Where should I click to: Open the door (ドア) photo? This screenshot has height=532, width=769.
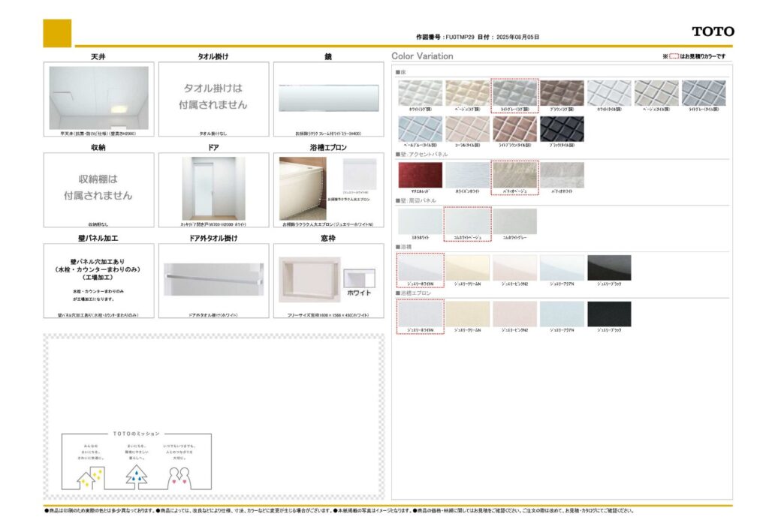213,188
